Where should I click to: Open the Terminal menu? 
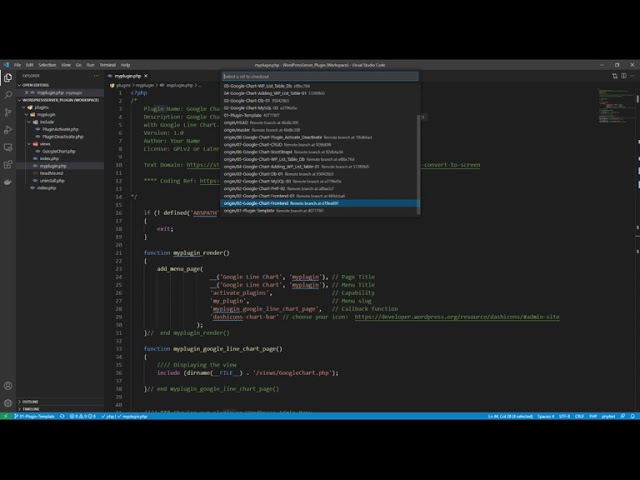pos(108,65)
